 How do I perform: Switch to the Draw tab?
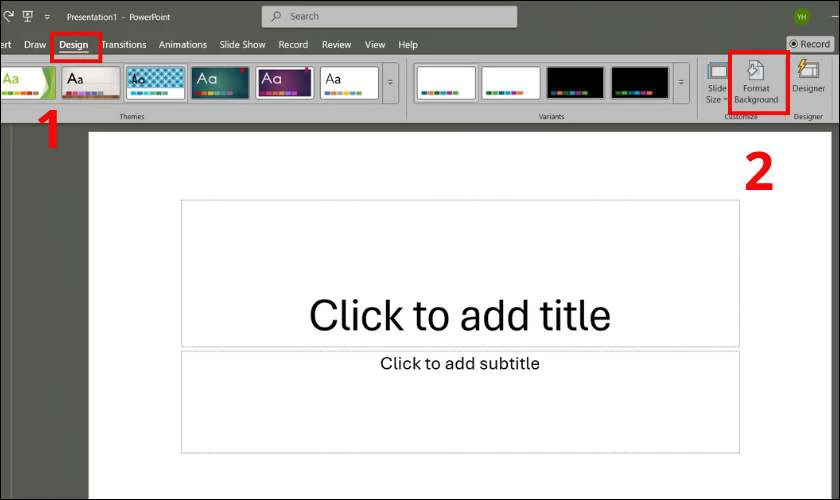pos(35,45)
